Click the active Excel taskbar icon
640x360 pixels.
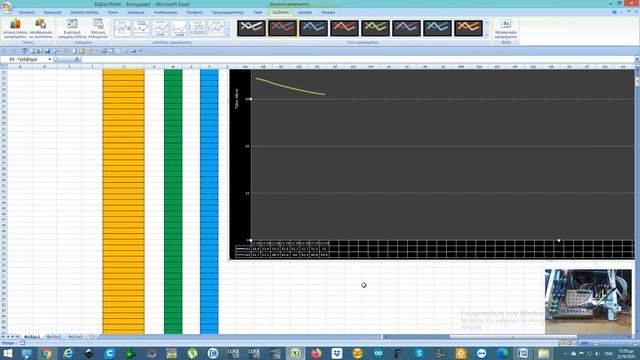[x=295, y=353]
